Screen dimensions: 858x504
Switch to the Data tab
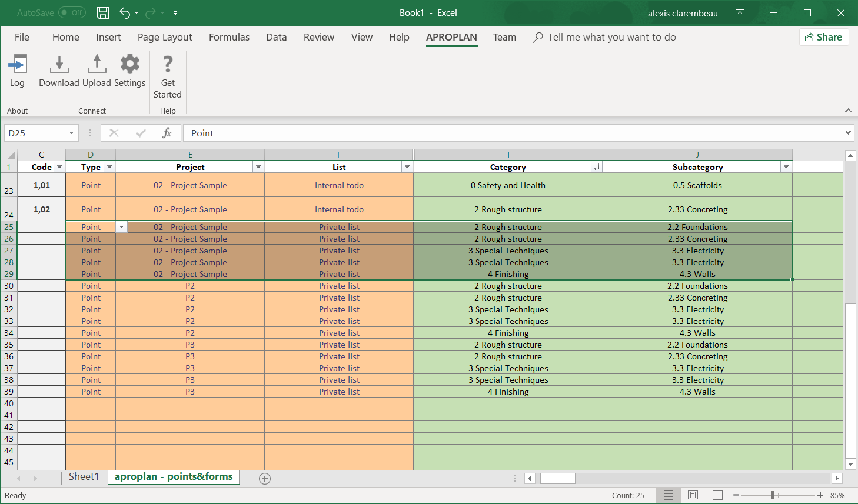[277, 38]
